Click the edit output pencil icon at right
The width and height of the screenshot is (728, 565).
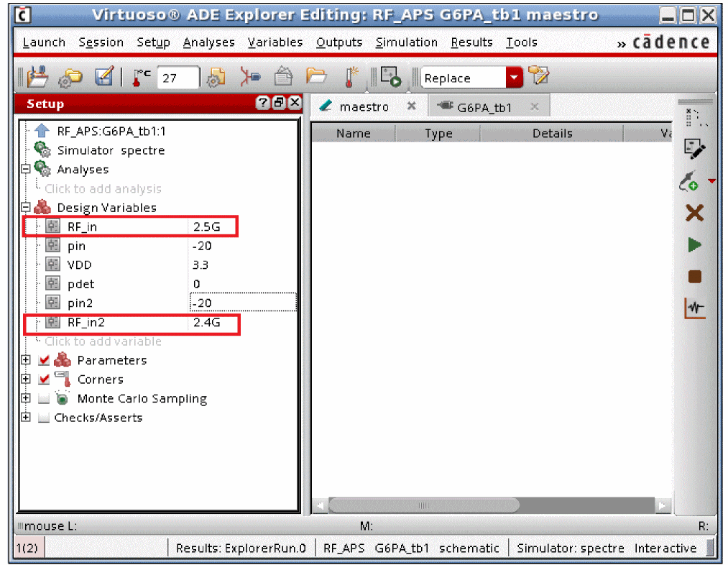(x=694, y=150)
